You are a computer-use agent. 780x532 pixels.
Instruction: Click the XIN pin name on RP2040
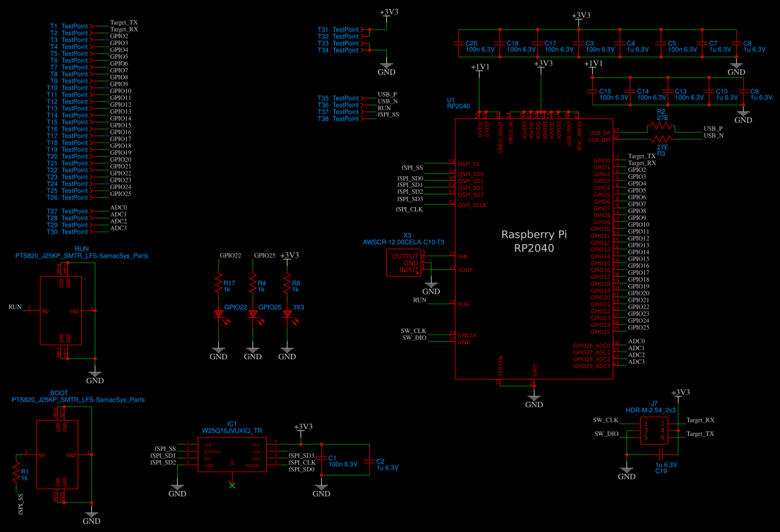pyautogui.click(x=462, y=256)
